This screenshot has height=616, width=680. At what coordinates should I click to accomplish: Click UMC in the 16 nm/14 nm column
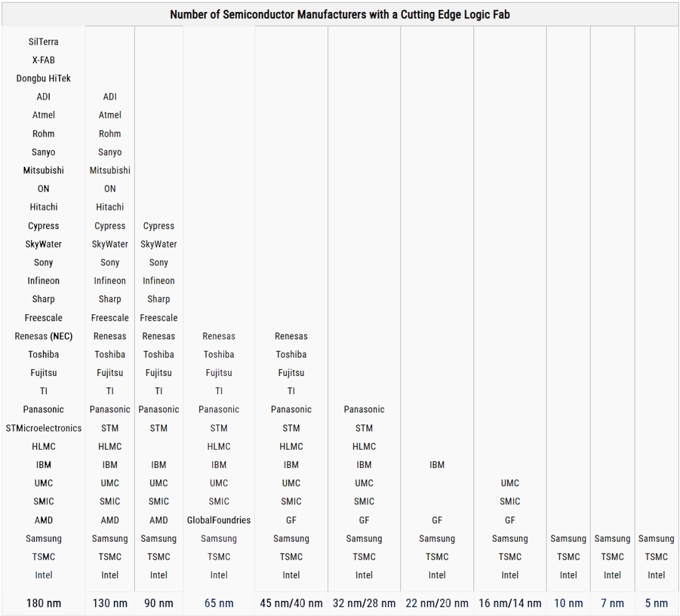(509, 483)
